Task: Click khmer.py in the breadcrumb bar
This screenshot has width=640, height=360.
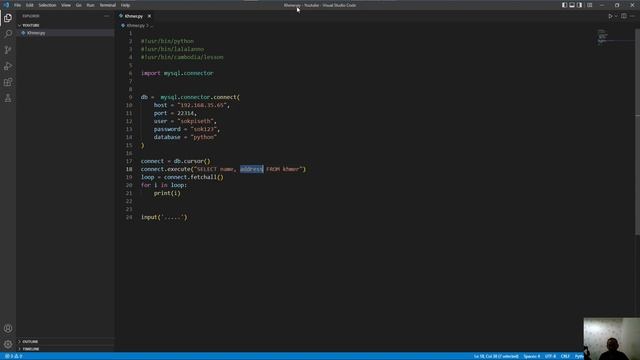Action: [x=136, y=25]
